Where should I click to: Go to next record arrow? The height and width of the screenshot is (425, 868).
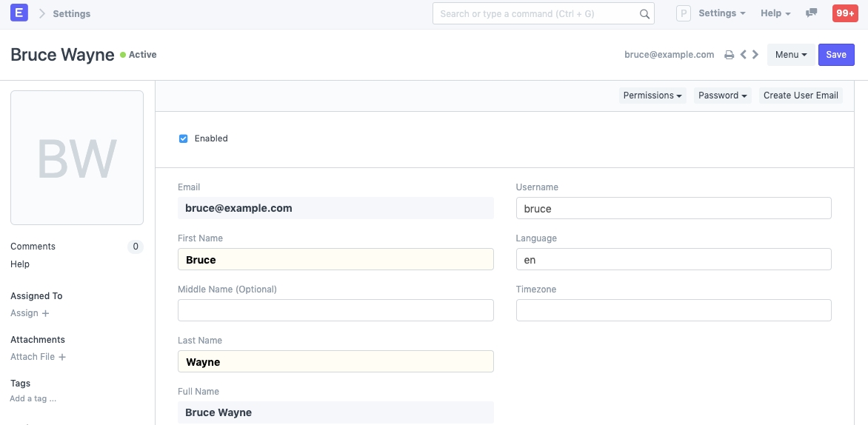pyautogui.click(x=755, y=55)
